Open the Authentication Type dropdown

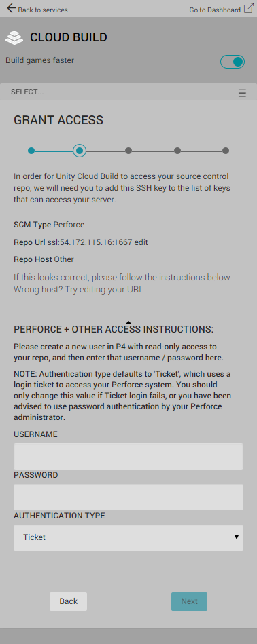(x=128, y=537)
